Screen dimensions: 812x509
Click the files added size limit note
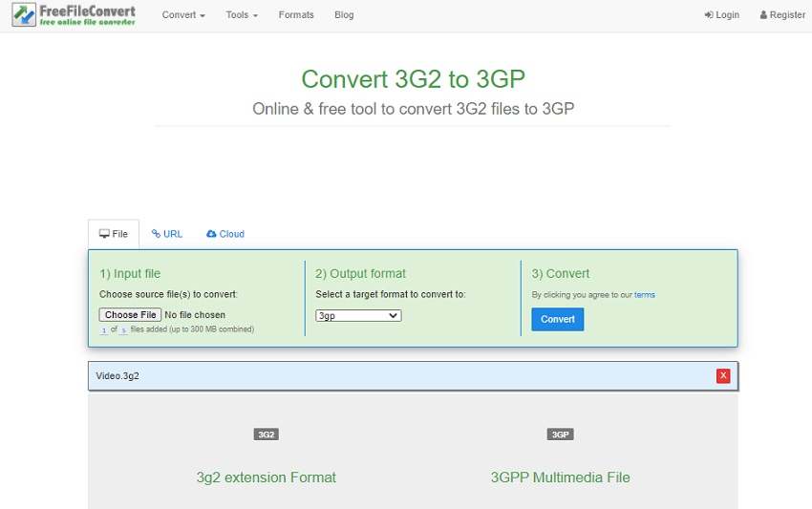click(177, 329)
